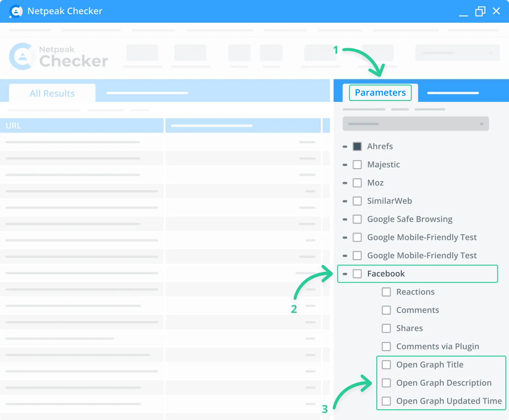Click the parameters search field
This screenshot has height=420, width=509.
pyautogui.click(x=416, y=124)
